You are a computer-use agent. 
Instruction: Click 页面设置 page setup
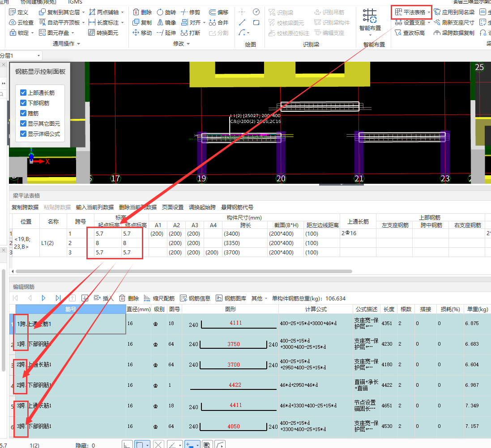pos(172,207)
